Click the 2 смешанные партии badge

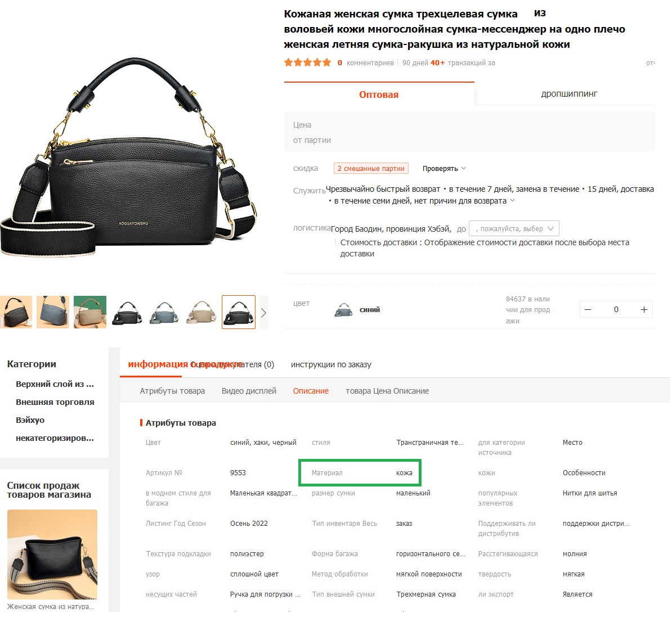[x=371, y=168]
